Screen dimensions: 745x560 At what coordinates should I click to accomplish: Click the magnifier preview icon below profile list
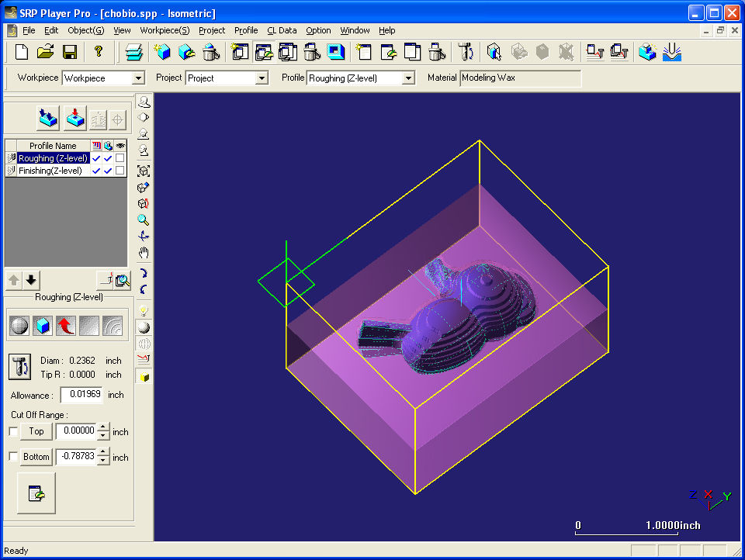click(x=123, y=280)
